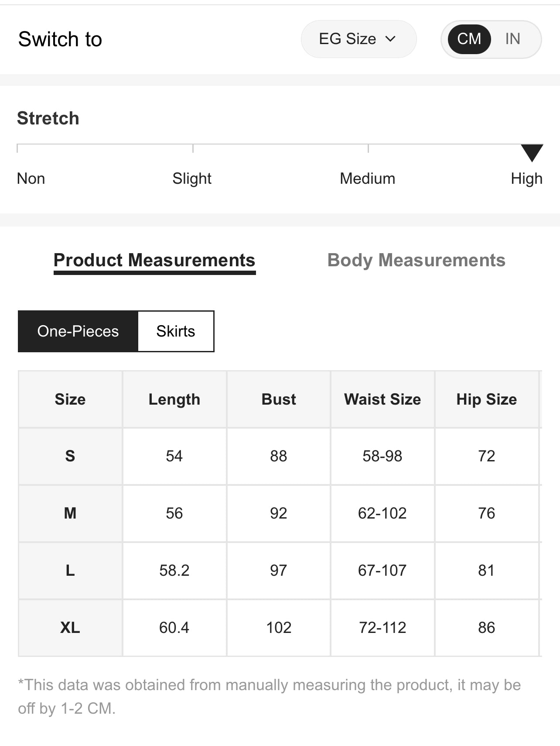
Task: Select the XL size row label
Action: pos(70,628)
